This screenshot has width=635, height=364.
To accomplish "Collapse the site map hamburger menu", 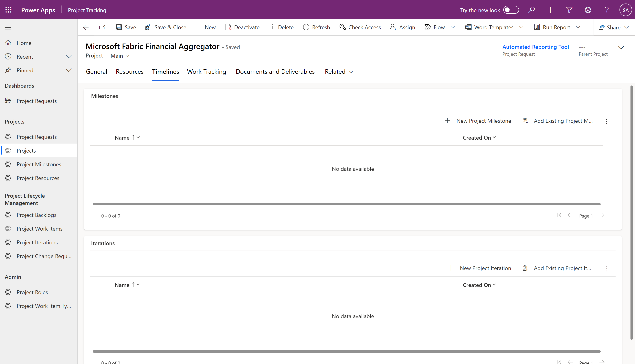I will coord(8,27).
